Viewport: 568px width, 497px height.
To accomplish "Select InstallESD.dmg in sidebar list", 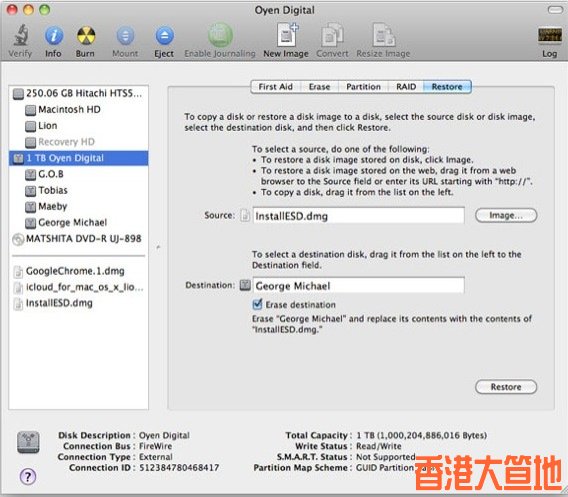I will 78,303.
